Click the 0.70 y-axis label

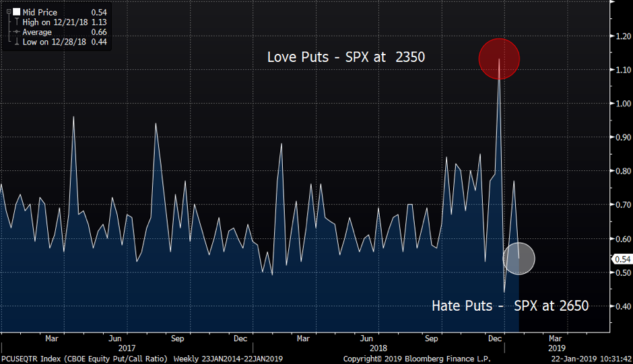click(624, 205)
